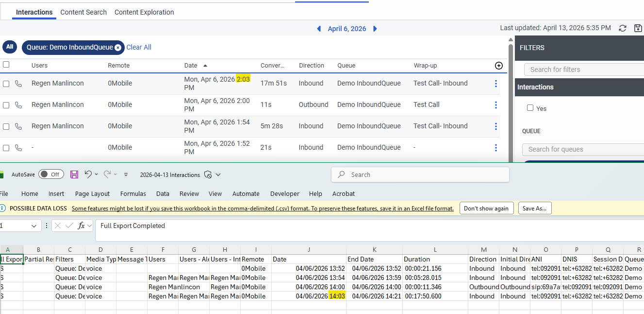644x314 pixels.
Task: Open the undo history dropdown arrow
Action: [x=96, y=174]
